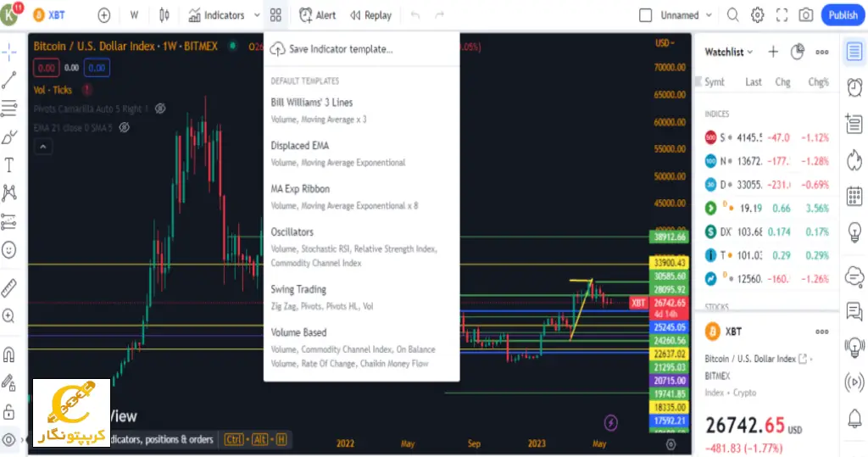Click the layout setup square icon
Viewport: 868px width, 457px height.
[645, 15]
